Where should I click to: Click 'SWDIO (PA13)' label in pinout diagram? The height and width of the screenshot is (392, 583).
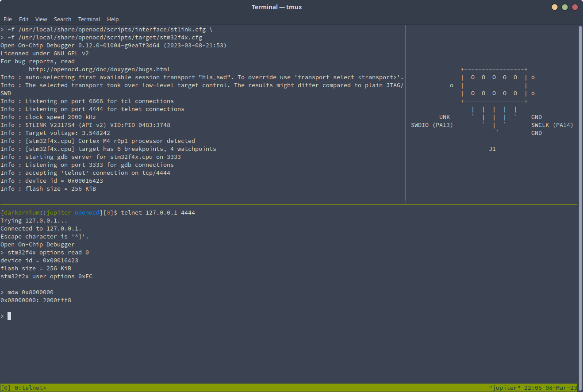[x=432, y=125]
